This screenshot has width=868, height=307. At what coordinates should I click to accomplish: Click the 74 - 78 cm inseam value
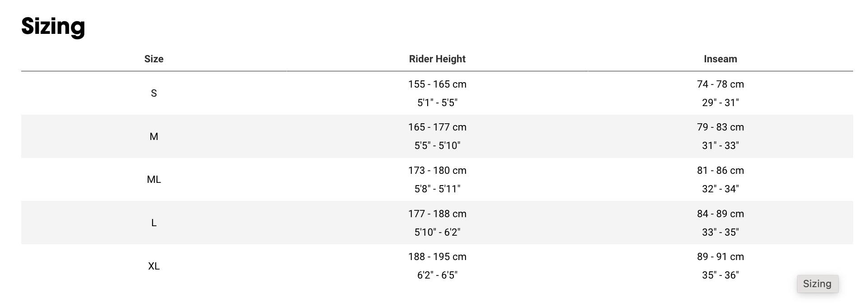click(720, 84)
